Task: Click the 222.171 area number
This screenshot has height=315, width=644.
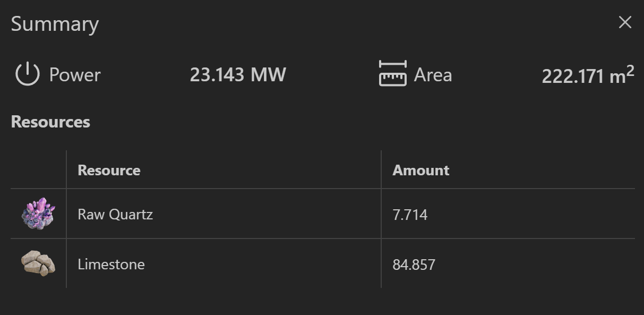Action: (x=573, y=76)
